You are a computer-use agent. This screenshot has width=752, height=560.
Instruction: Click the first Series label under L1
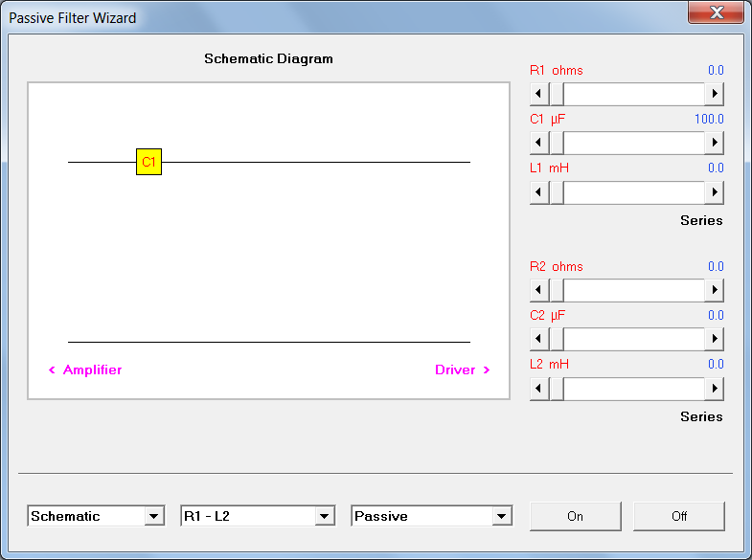coord(701,220)
